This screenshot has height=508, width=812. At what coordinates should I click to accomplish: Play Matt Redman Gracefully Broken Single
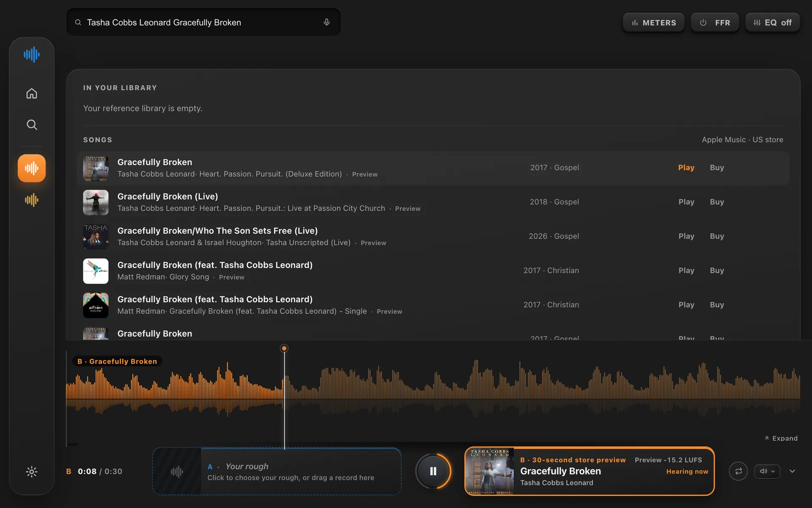click(x=686, y=305)
